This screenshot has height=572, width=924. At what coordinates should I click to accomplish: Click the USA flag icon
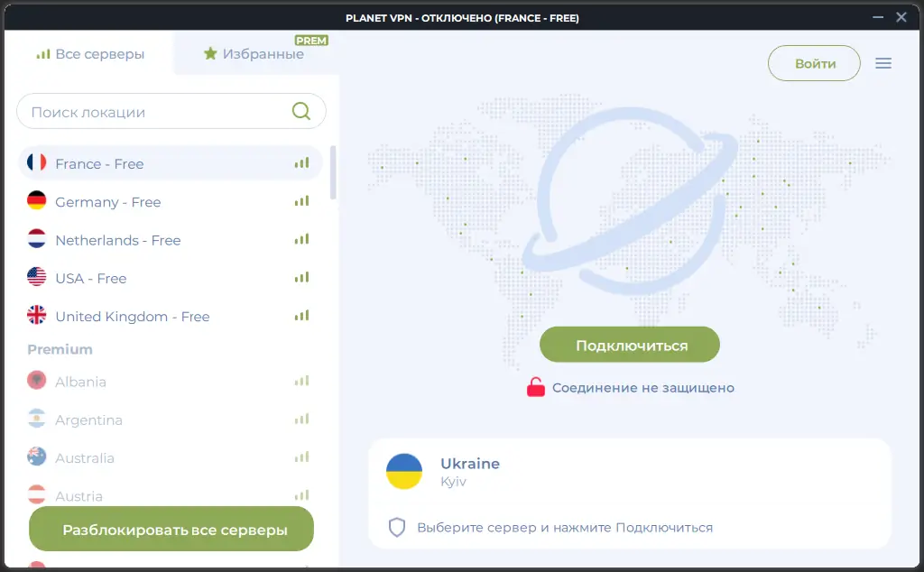point(36,278)
